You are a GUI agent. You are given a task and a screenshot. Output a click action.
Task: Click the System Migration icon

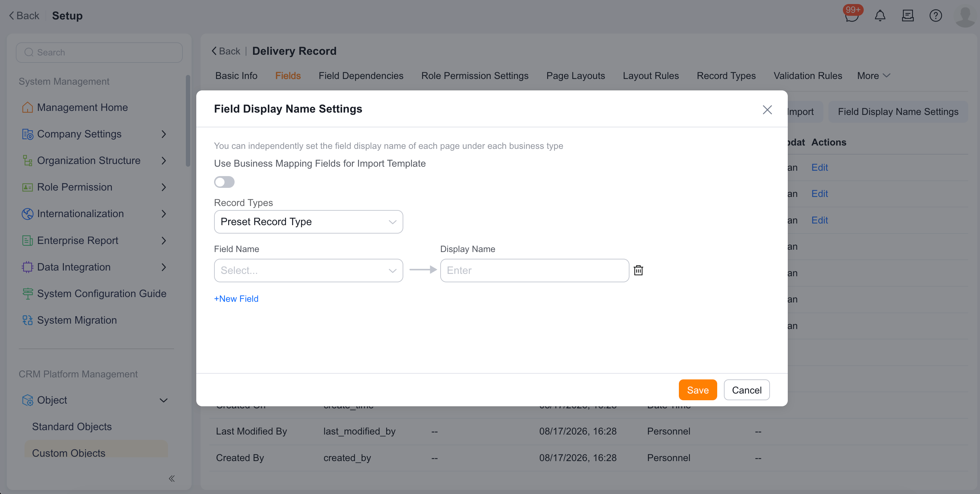tap(28, 320)
